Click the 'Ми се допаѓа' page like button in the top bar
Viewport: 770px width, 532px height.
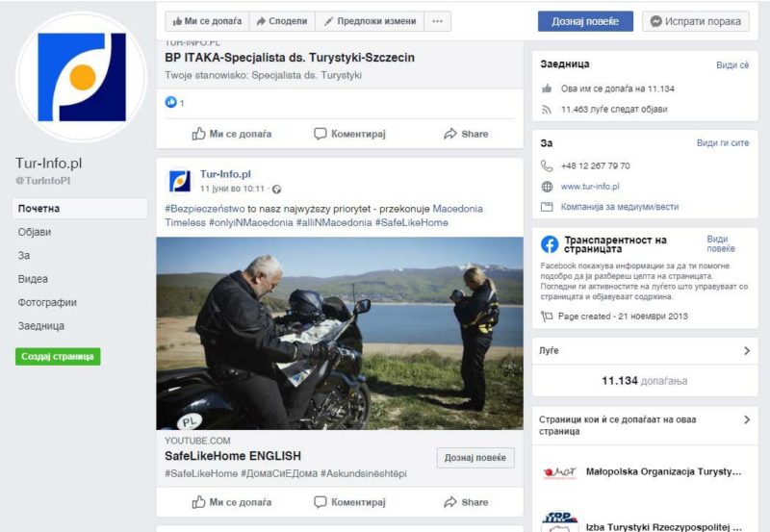coord(207,21)
